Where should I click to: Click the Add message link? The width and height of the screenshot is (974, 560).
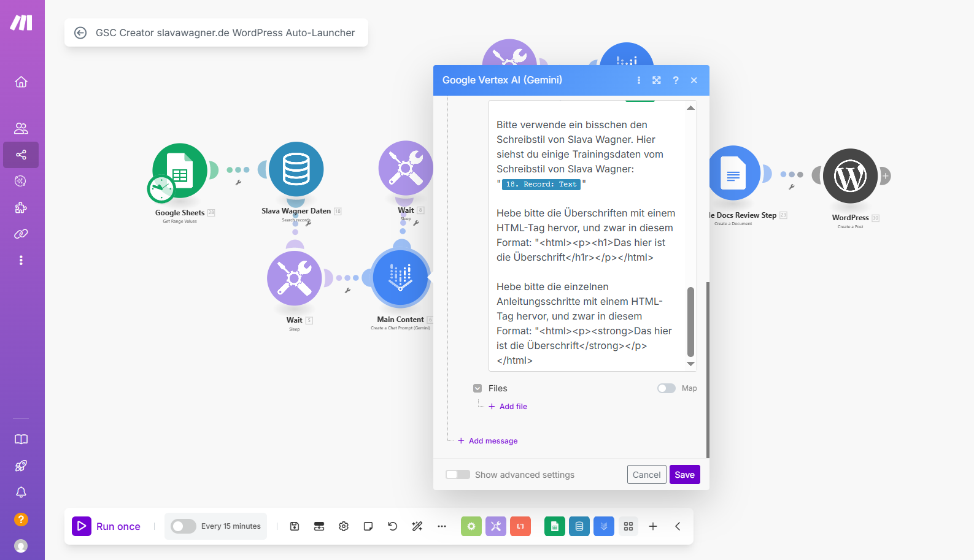coord(487,441)
